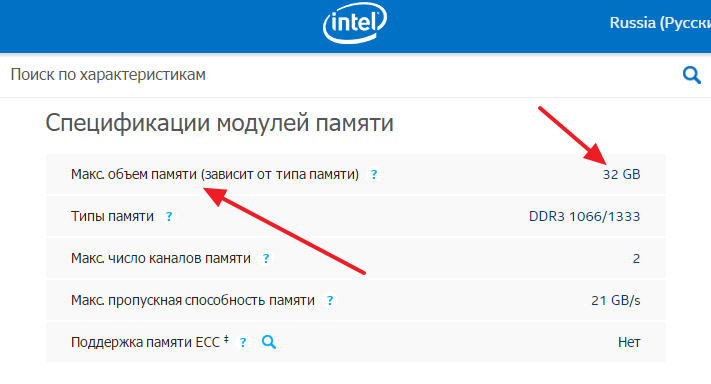Open help icon beside Типы памяти
711x384 pixels.
click(x=169, y=216)
